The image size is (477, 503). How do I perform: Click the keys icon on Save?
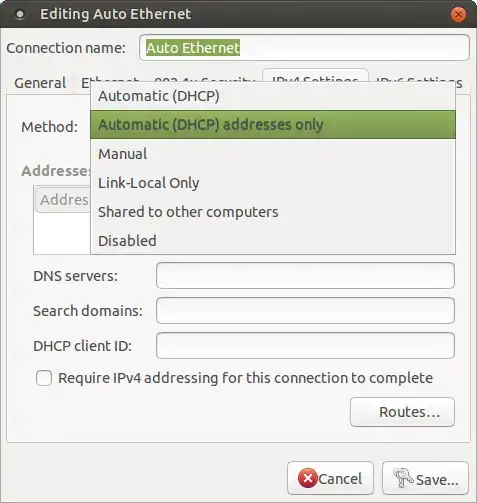pyautogui.click(x=403, y=478)
